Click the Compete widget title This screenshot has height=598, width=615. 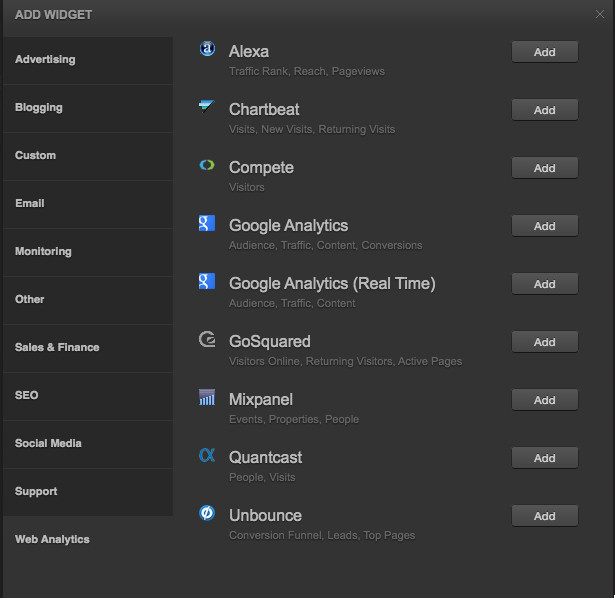(x=261, y=168)
